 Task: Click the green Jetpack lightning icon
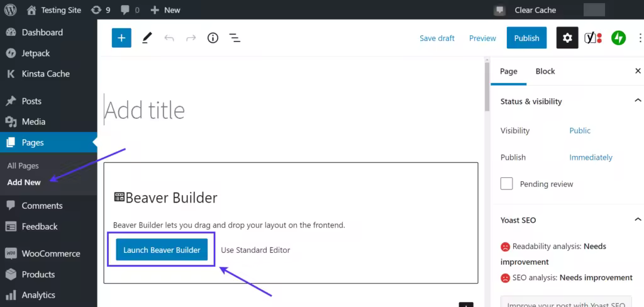(x=618, y=38)
